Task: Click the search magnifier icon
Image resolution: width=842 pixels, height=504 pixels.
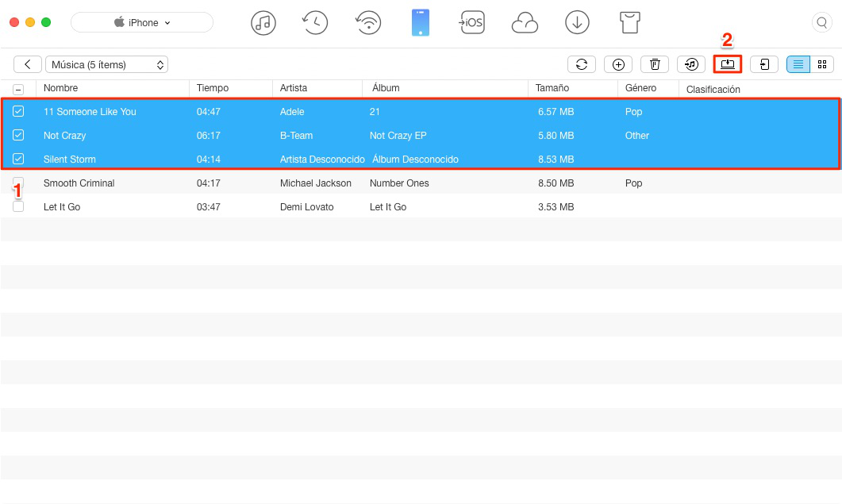Action: [x=821, y=22]
